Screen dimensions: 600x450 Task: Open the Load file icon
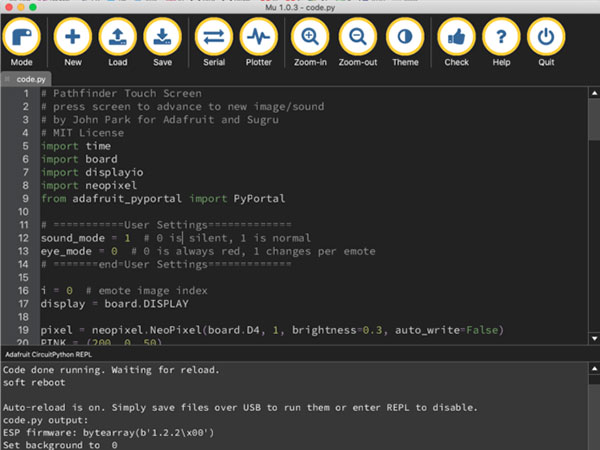click(117, 40)
